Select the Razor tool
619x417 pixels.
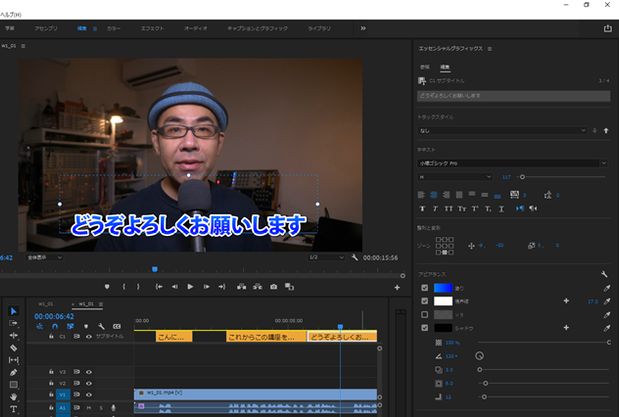(13, 348)
